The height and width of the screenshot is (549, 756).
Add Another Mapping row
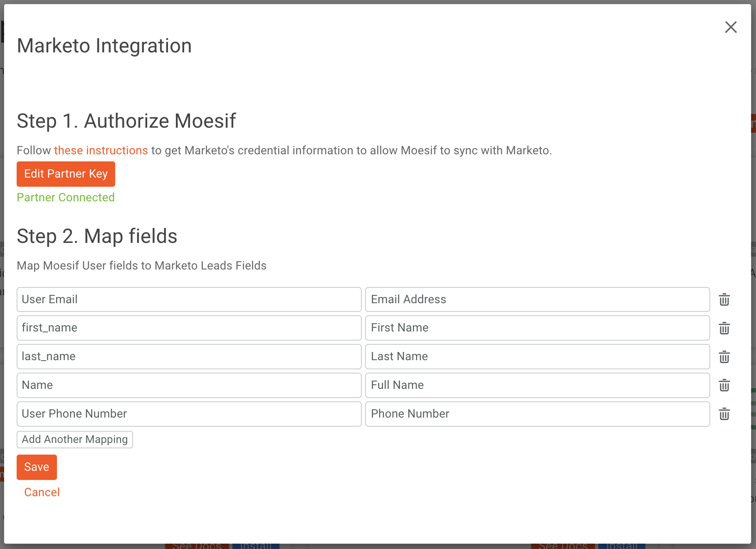[75, 440]
